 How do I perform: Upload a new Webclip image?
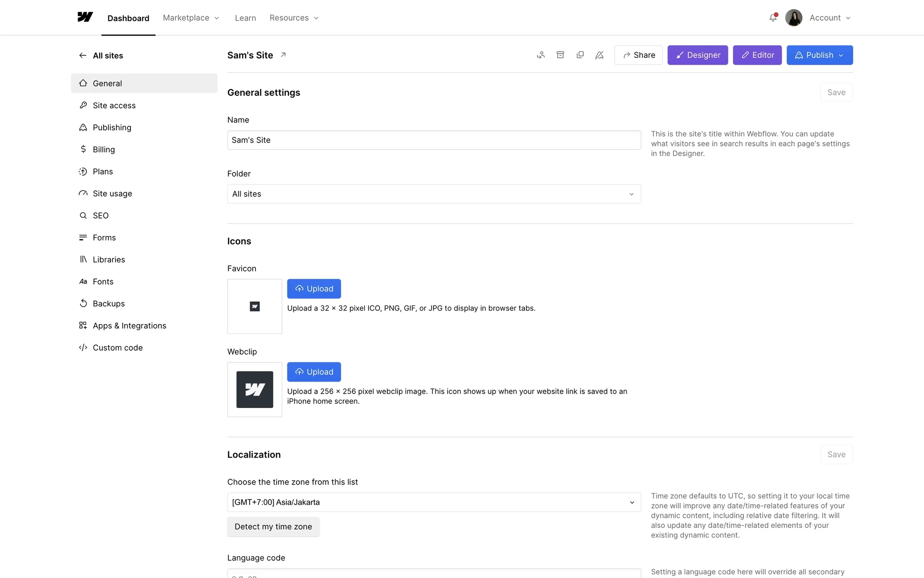coord(314,372)
